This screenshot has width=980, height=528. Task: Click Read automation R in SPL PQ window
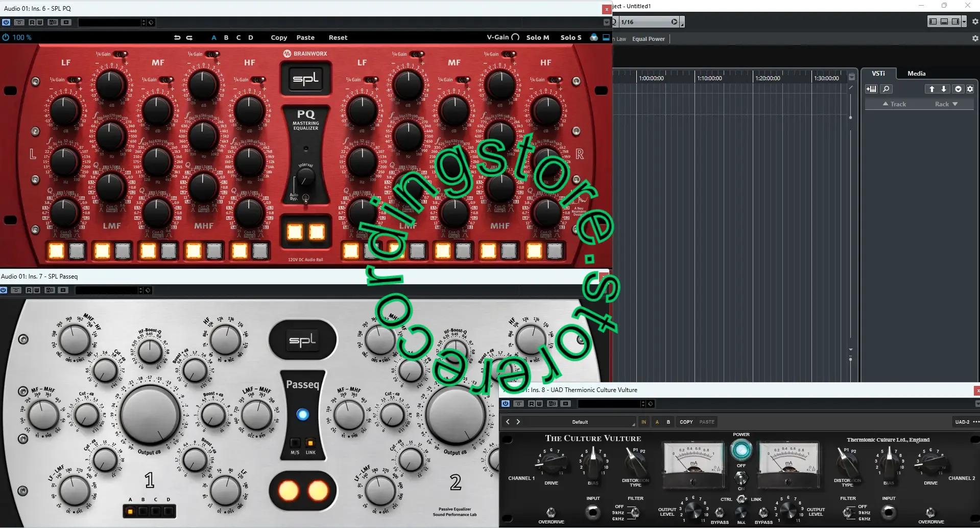click(32, 22)
